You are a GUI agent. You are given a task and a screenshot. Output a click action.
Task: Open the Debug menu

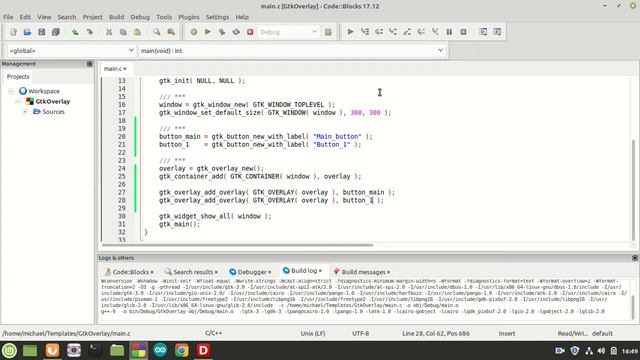pyautogui.click(x=140, y=17)
